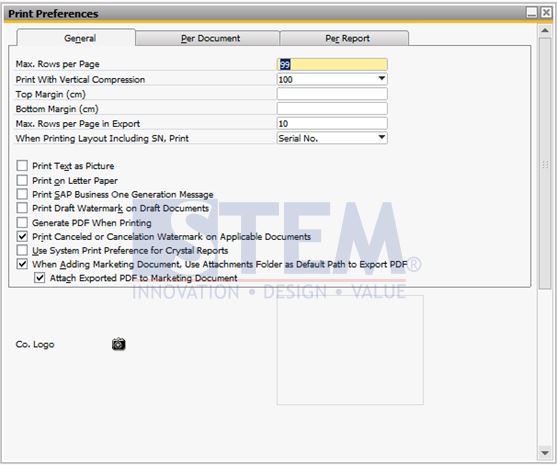Click the vertical scrollbar thumb
This screenshot has height=465, width=557.
pyautogui.click(x=545, y=163)
